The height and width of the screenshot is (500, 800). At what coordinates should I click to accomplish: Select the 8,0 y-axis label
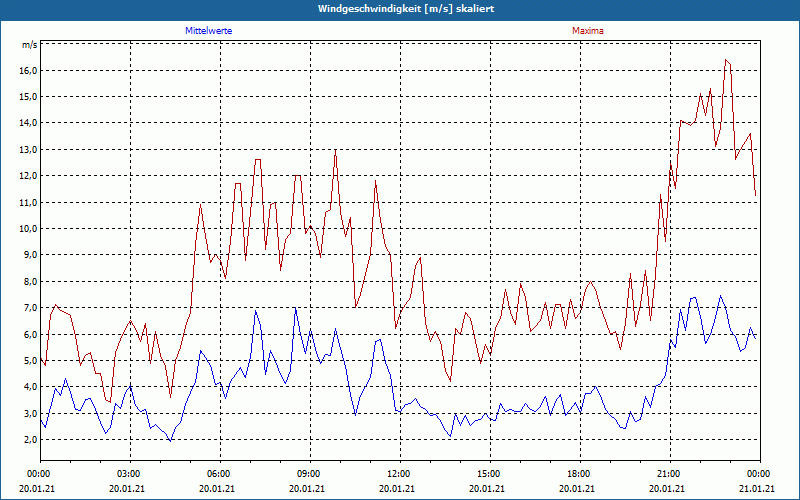pyautogui.click(x=31, y=282)
